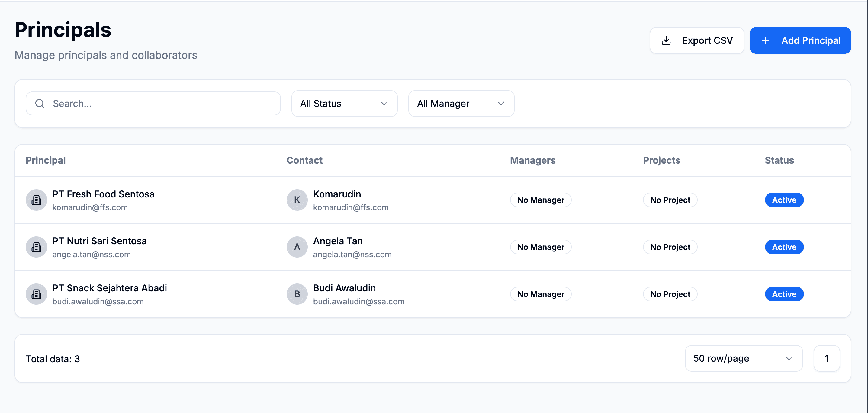The image size is (868, 413).
Task: Click building icon for PT Fresh Food Sentosa
Action: click(x=36, y=200)
